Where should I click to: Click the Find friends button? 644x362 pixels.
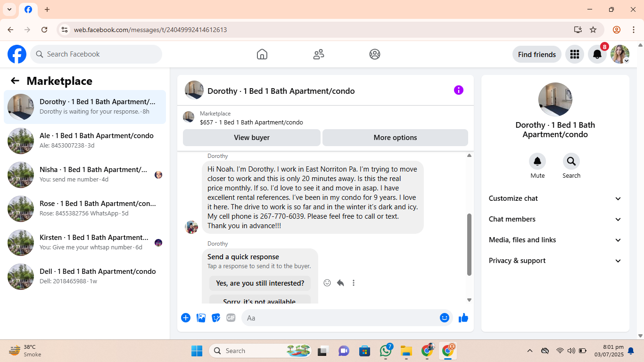(x=537, y=54)
